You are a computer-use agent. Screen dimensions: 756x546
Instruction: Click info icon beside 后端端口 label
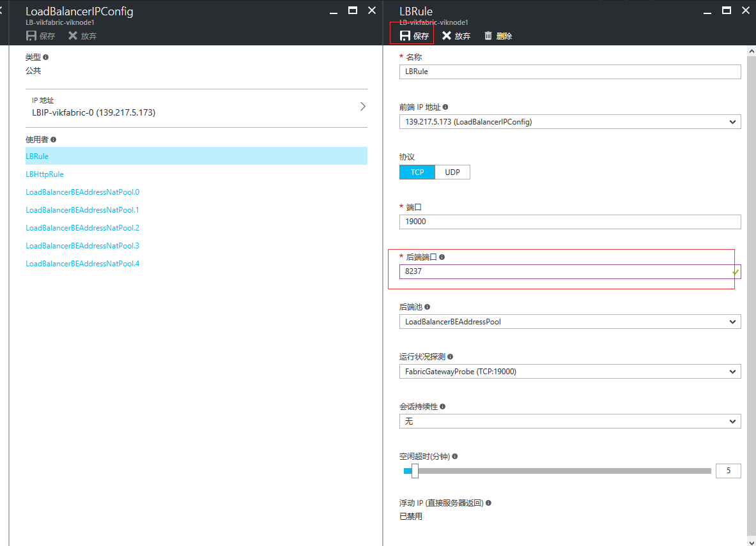click(x=442, y=257)
